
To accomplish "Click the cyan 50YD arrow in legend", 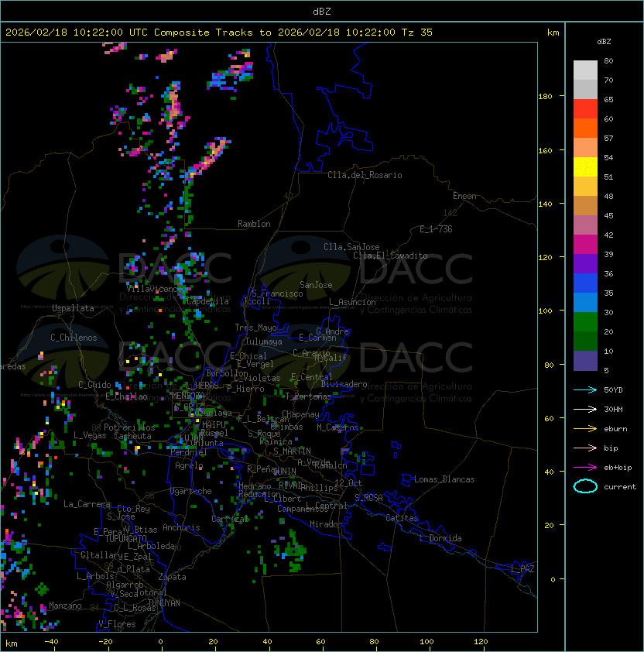I will pos(585,389).
